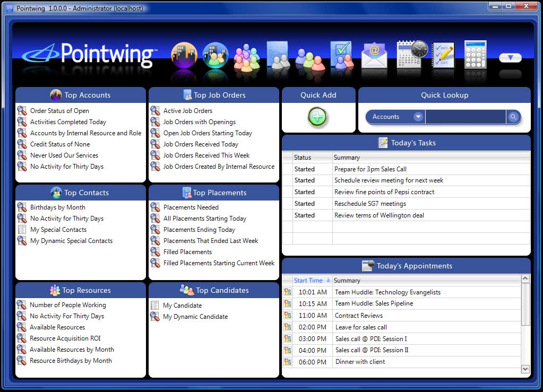
Task: Open the Birthdays by Month contacts view
Action: (x=57, y=207)
